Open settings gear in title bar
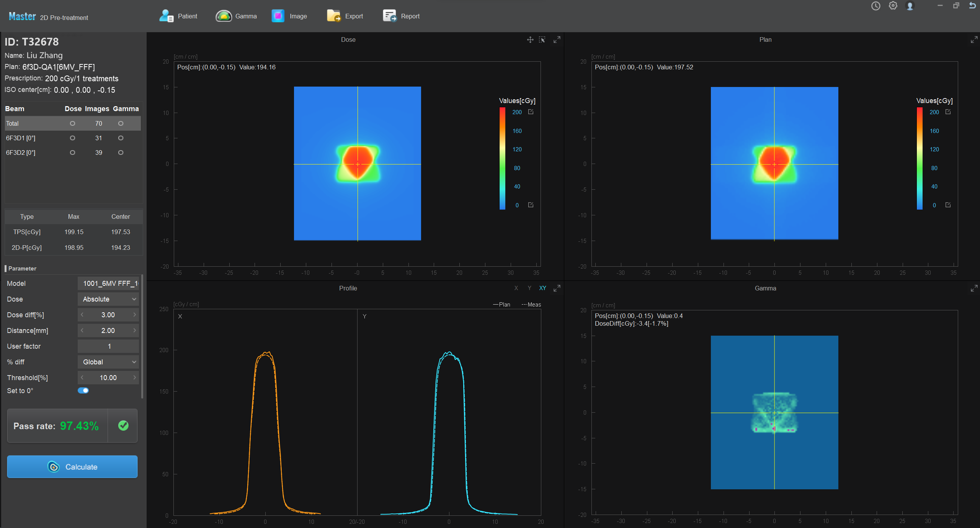The height and width of the screenshot is (528, 980). (893, 6)
